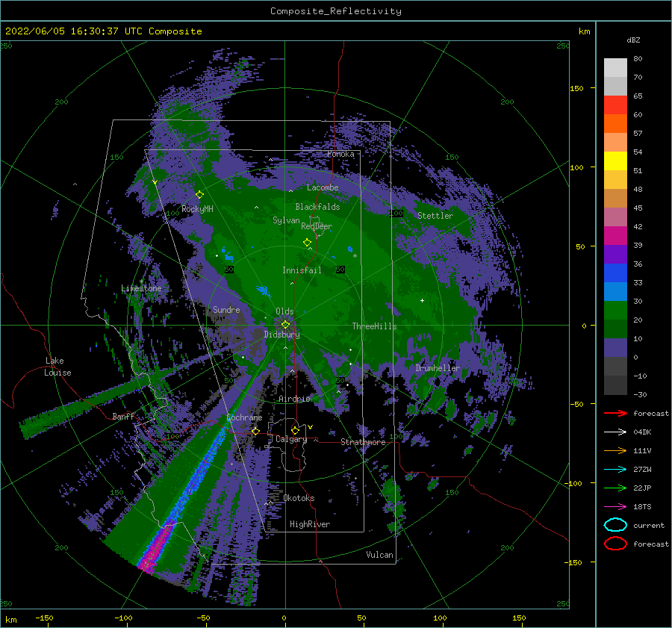Pick the purple 36–39 dBZ swatch
This screenshot has width=672, height=628.
(x=615, y=255)
